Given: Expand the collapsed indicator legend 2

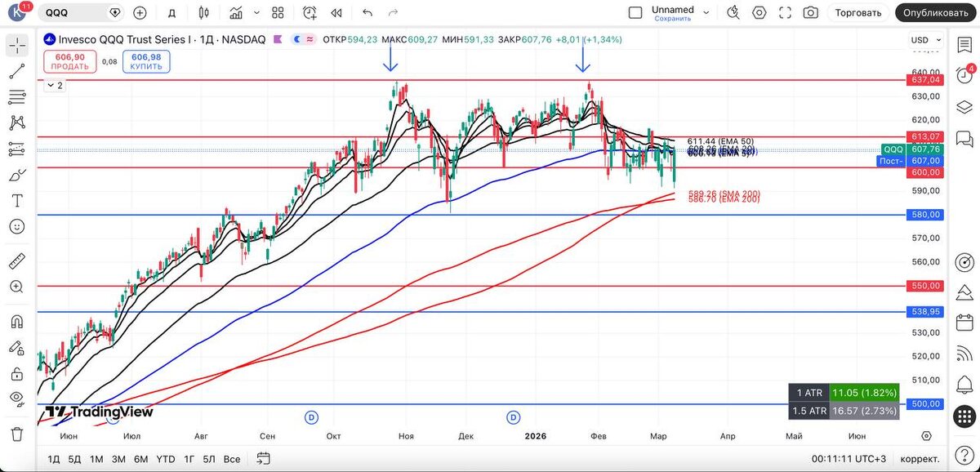Looking at the screenshot, I should click(54, 85).
